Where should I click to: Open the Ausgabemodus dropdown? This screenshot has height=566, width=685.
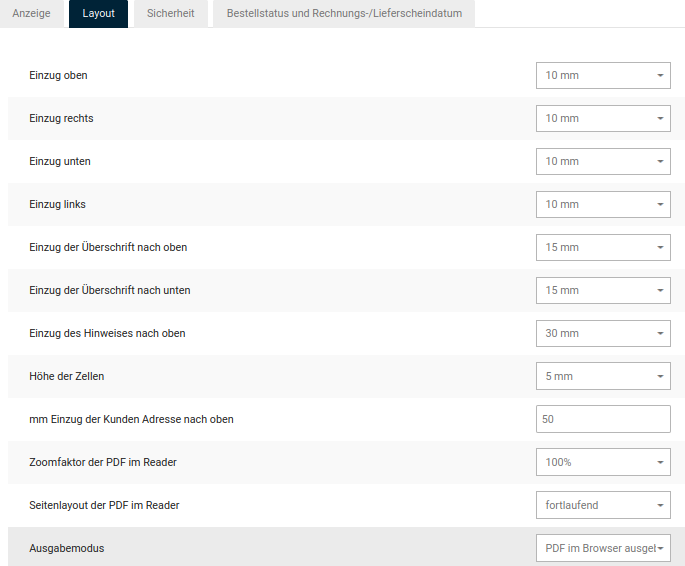(603, 548)
